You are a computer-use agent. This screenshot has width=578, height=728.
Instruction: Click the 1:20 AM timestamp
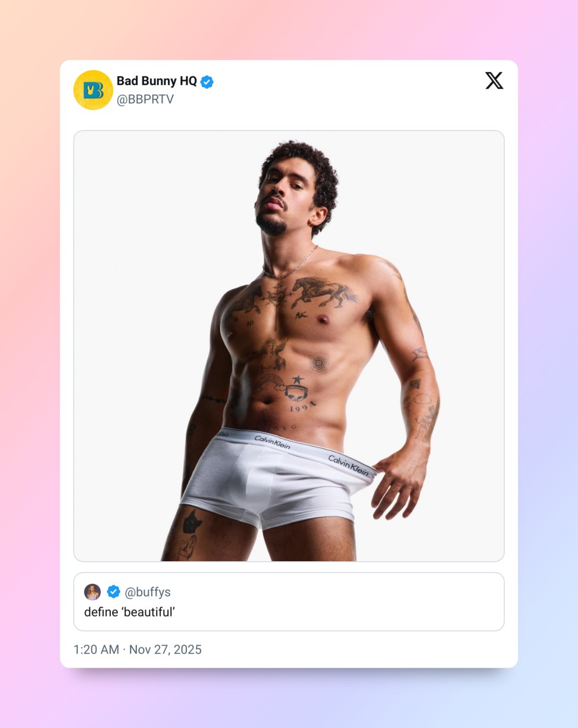pyautogui.click(x=96, y=649)
